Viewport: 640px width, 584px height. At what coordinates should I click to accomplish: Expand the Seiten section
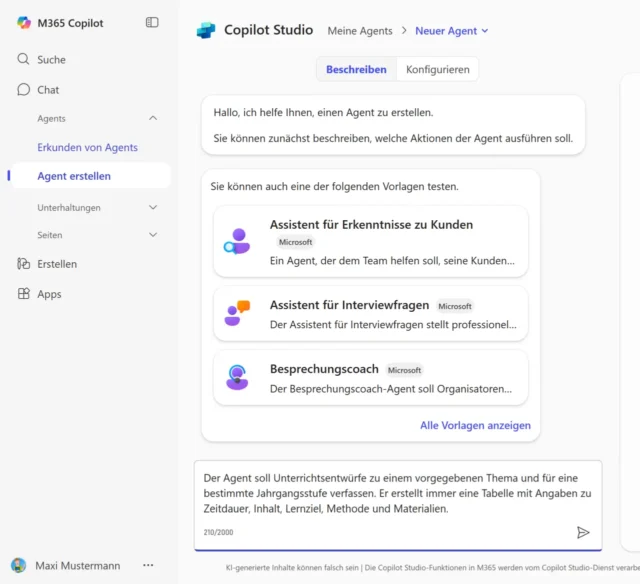coord(153,235)
